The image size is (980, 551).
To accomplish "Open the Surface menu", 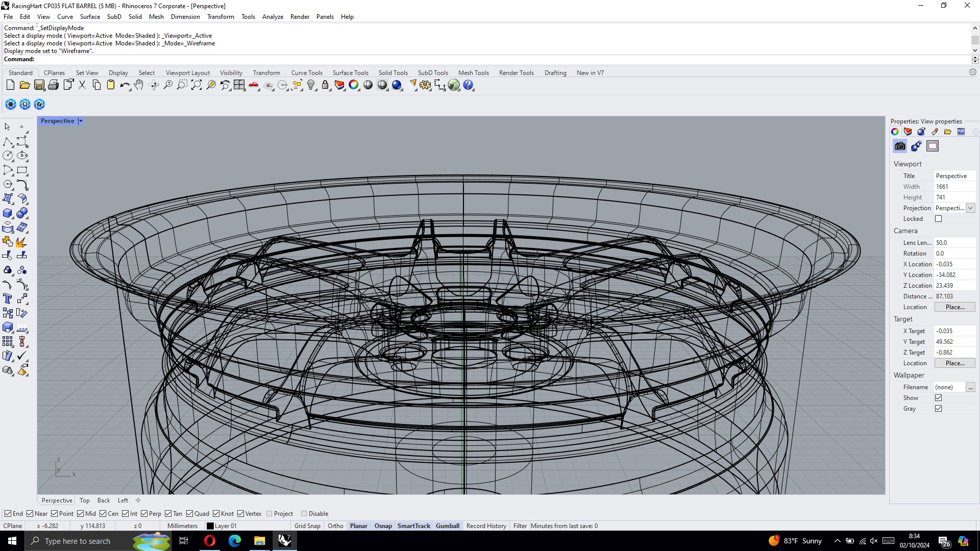I will (x=90, y=17).
